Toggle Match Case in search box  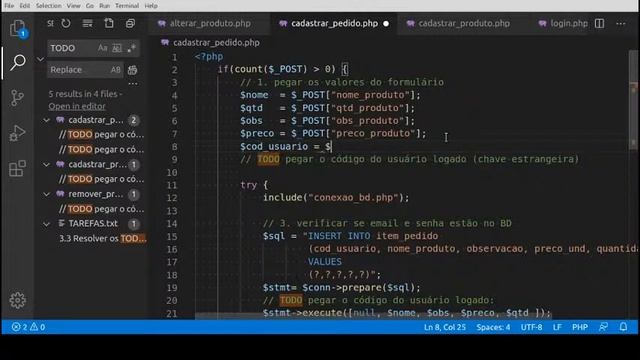point(102,48)
